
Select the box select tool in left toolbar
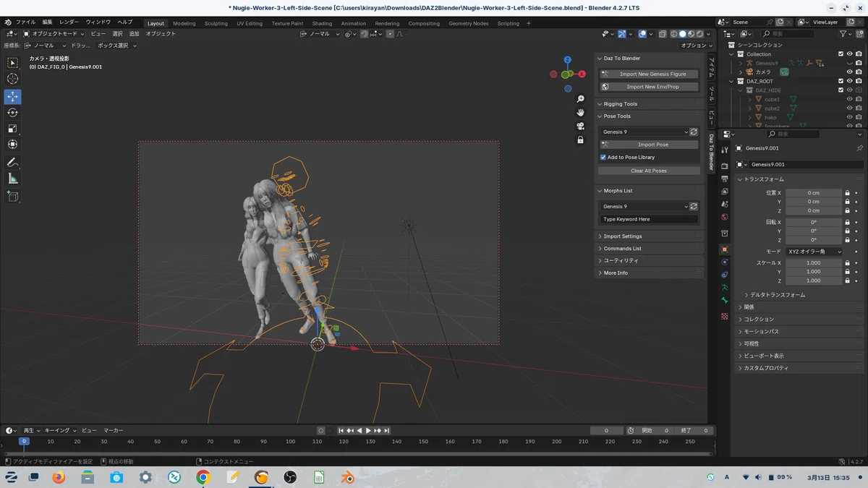pyautogui.click(x=12, y=63)
